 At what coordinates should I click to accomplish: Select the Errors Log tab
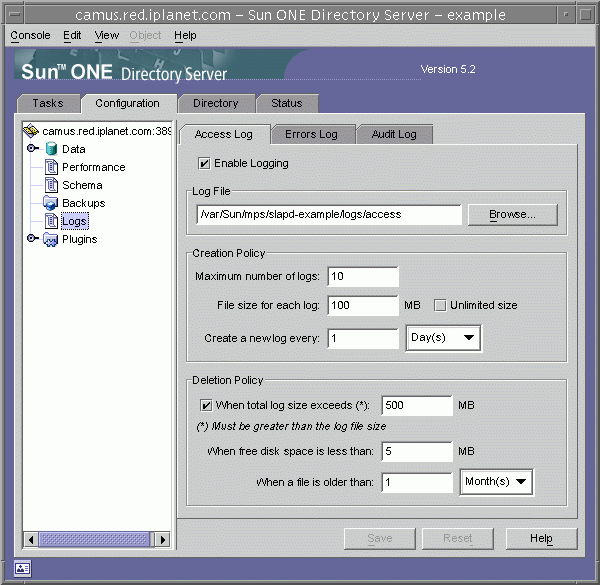pyautogui.click(x=312, y=134)
